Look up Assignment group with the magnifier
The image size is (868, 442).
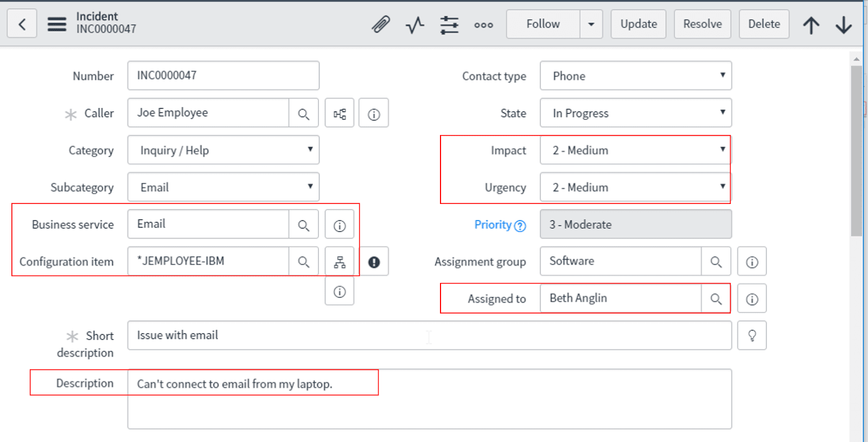click(x=716, y=261)
